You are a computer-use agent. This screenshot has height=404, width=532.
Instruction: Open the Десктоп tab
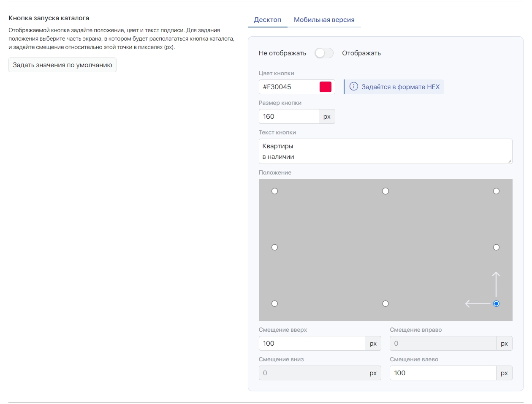point(267,20)
